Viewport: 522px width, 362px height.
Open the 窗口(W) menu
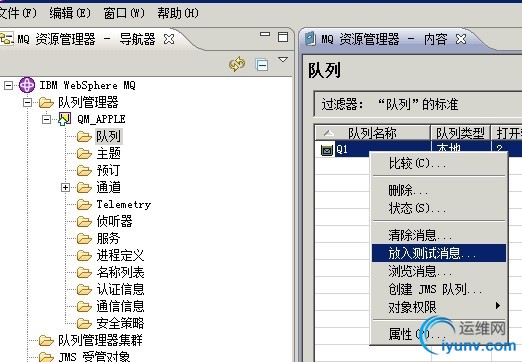coord(124,13)
